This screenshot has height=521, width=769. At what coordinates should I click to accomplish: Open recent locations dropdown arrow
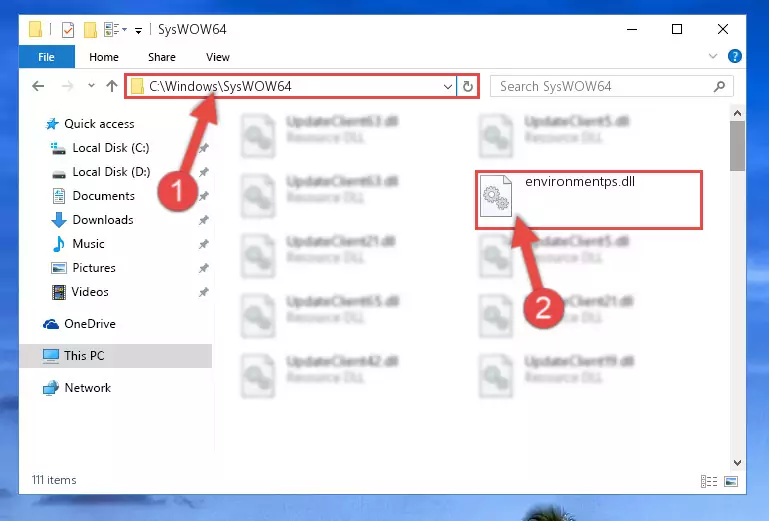tap(91, 86)
